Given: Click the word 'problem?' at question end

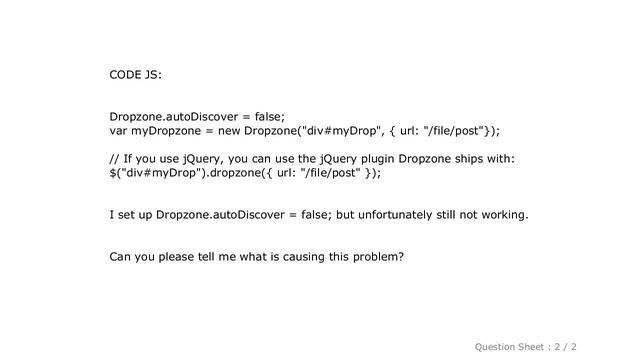Looking at the screenshot, I should point(378,257).
